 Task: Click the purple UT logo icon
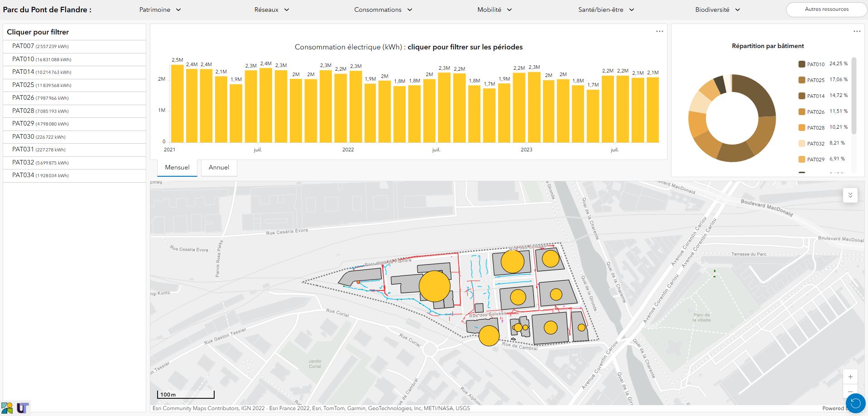click(x=23, y=408)
